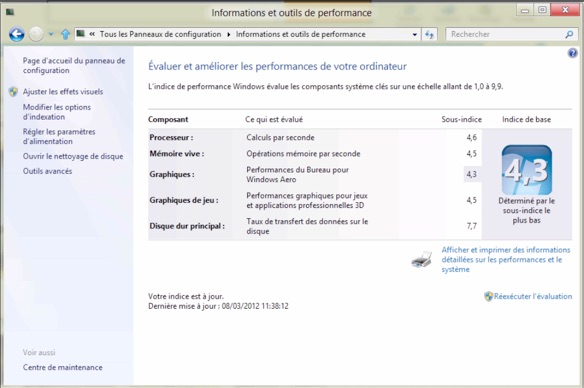Select the 'Mémoire vive :' row label
Screen dimensions: 584x388
point(177,153)
